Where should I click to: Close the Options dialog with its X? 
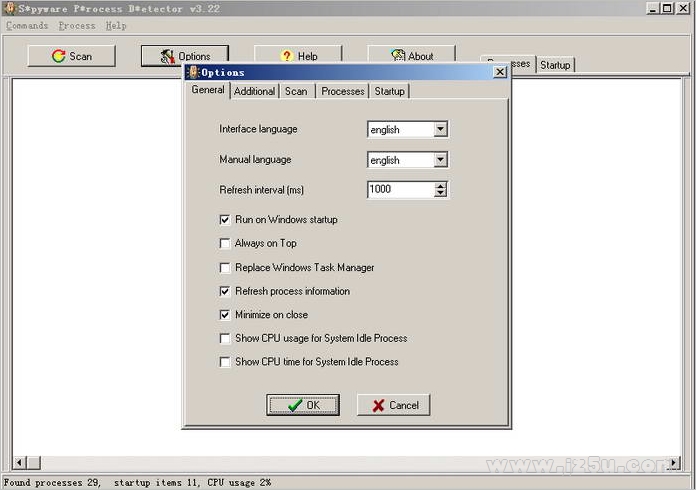500,72
